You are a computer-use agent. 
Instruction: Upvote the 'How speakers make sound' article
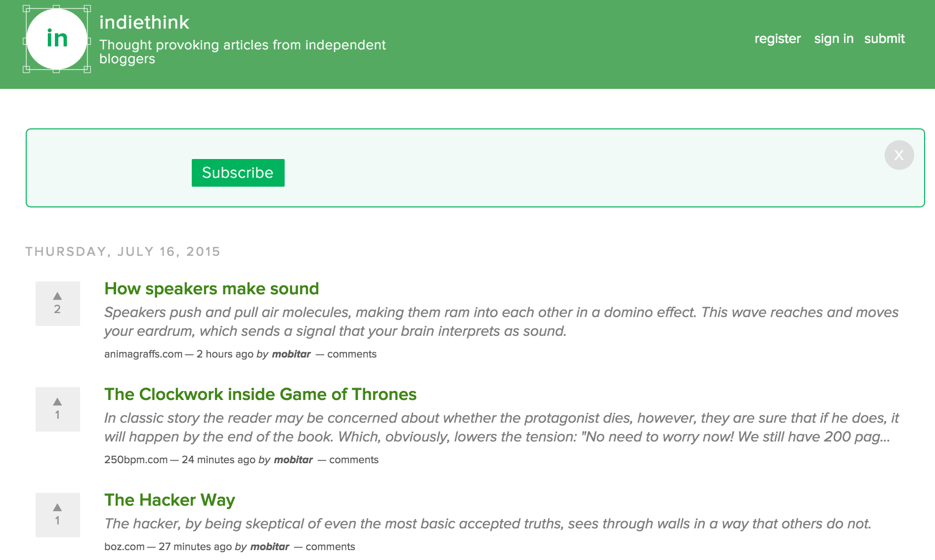click(58, 296)
